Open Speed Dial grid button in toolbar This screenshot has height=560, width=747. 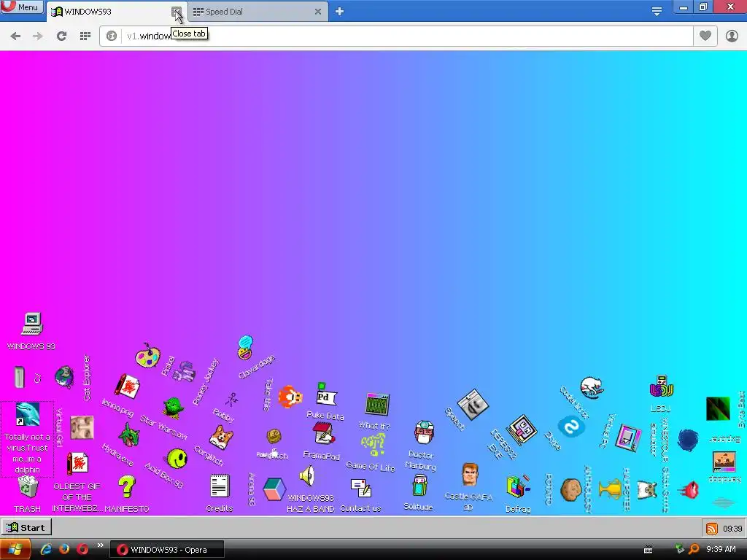click(x=85, y=36)
